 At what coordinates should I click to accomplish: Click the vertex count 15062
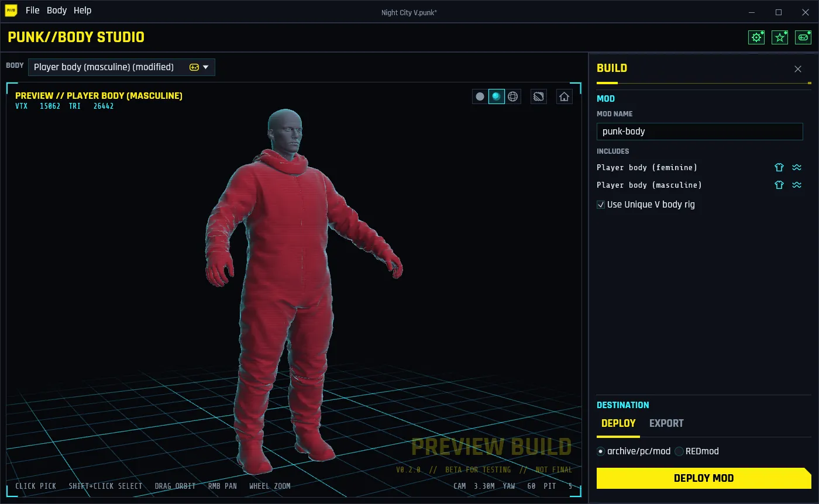(50, 106)
